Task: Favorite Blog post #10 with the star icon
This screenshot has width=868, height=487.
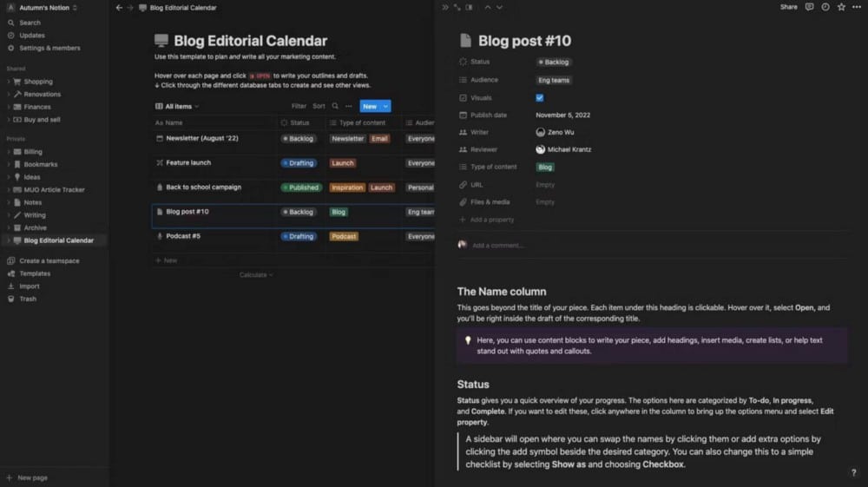Action: coord(841,7)
